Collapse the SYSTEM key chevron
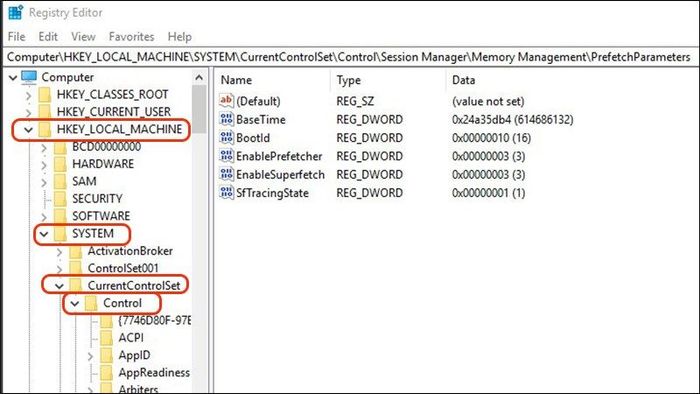Viewport: 700px width, 394px height. pos(44,234)
